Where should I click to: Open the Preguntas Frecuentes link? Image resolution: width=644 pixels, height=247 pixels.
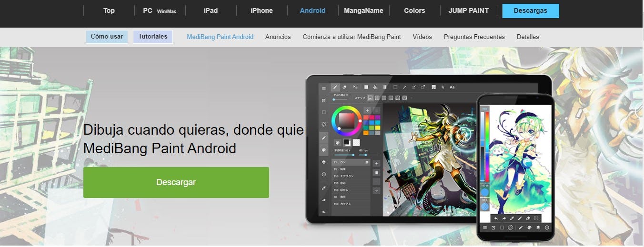(474, 37)
